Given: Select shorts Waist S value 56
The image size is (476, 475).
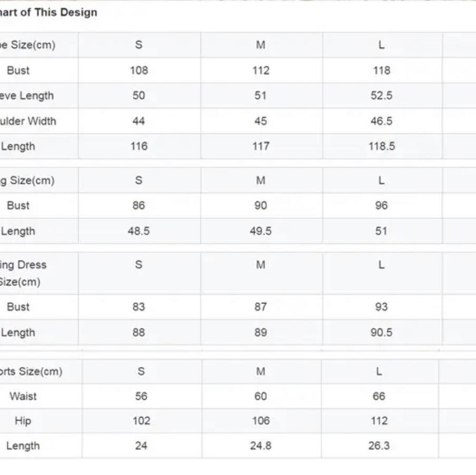Looking at the screenshot, I should (141, 396).
